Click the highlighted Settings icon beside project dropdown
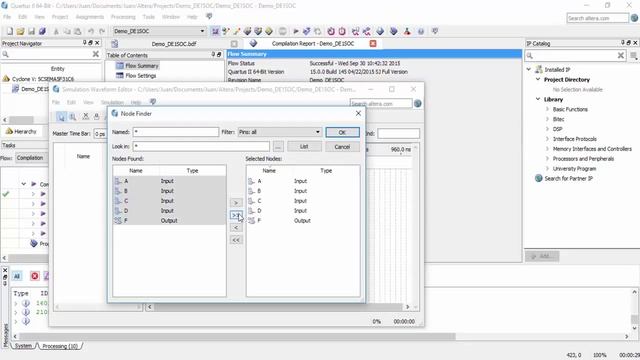Image resolution: width=640 pixels, height=360 pixels. point(215,31)
